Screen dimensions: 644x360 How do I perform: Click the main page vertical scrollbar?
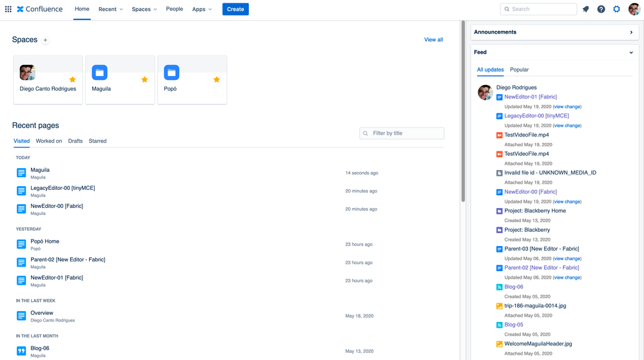463,111
